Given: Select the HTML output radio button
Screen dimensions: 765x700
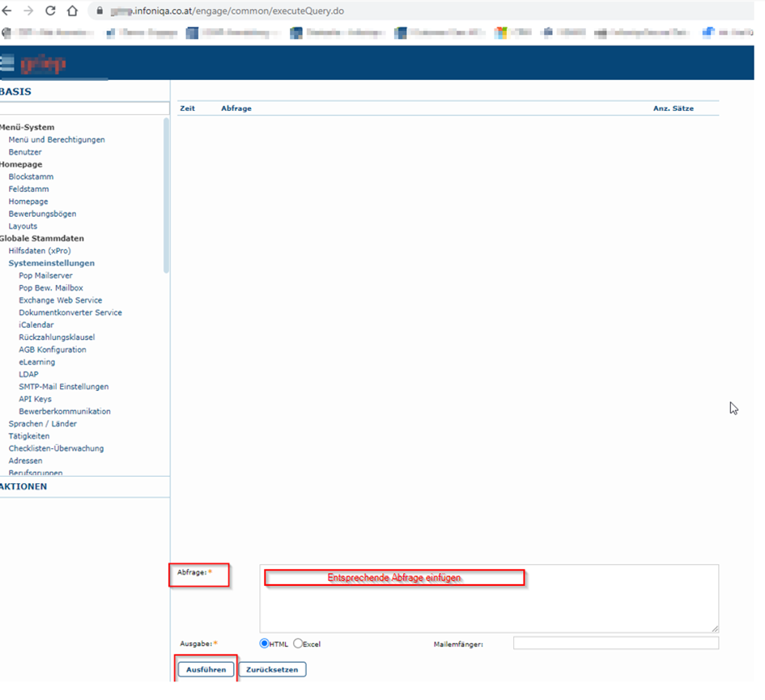Looking at the screenshot, I should (264, 644).
